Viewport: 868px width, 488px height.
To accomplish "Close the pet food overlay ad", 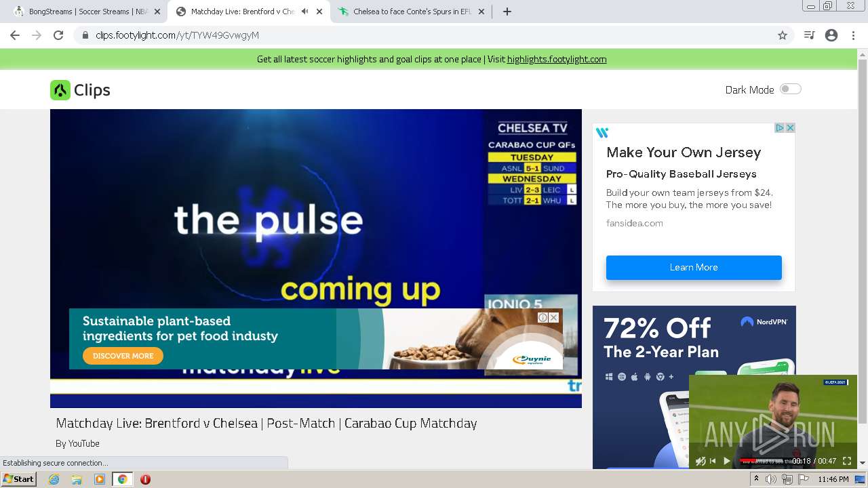I will click(x=553, y=317).
